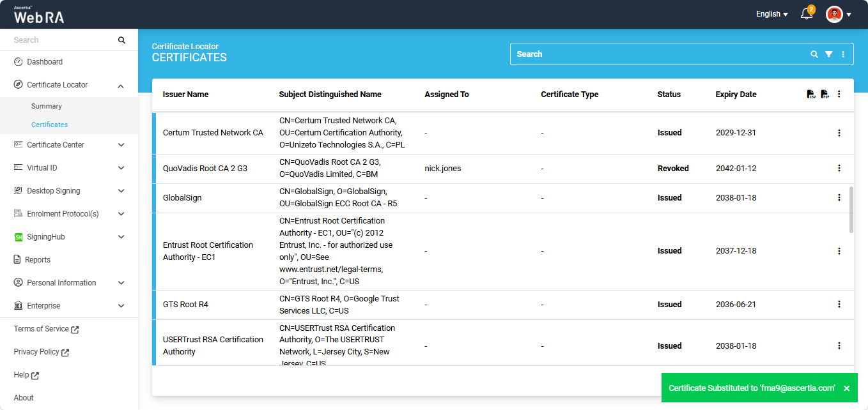Open the notifications bell
This screenshot has height=410, width=868.
tap(807, 14)
